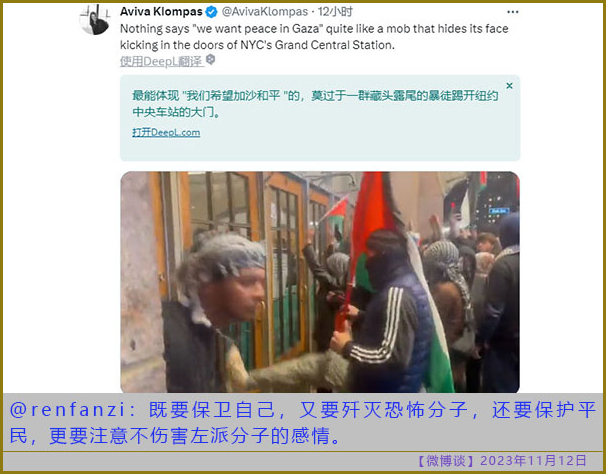Click the @renfanzi mention in caption
This screenshot has height=474, width=606.
tap(67, 410)
